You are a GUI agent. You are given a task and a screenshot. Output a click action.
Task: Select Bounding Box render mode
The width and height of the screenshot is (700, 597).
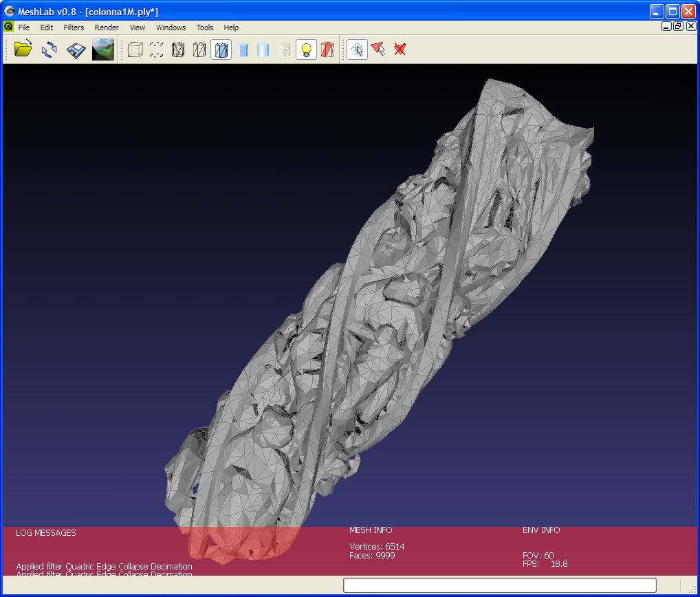(135, 50)
